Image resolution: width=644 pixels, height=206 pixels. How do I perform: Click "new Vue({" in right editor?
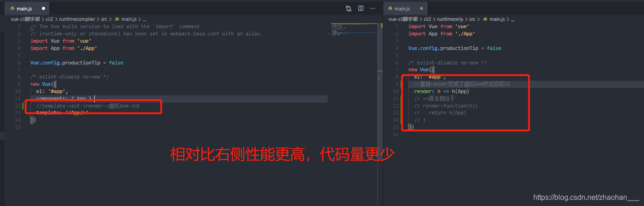click(421, 69)
